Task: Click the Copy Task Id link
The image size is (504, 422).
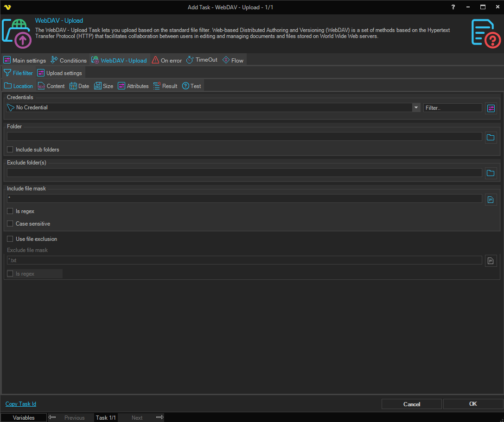Action: [x=21, y=404]
